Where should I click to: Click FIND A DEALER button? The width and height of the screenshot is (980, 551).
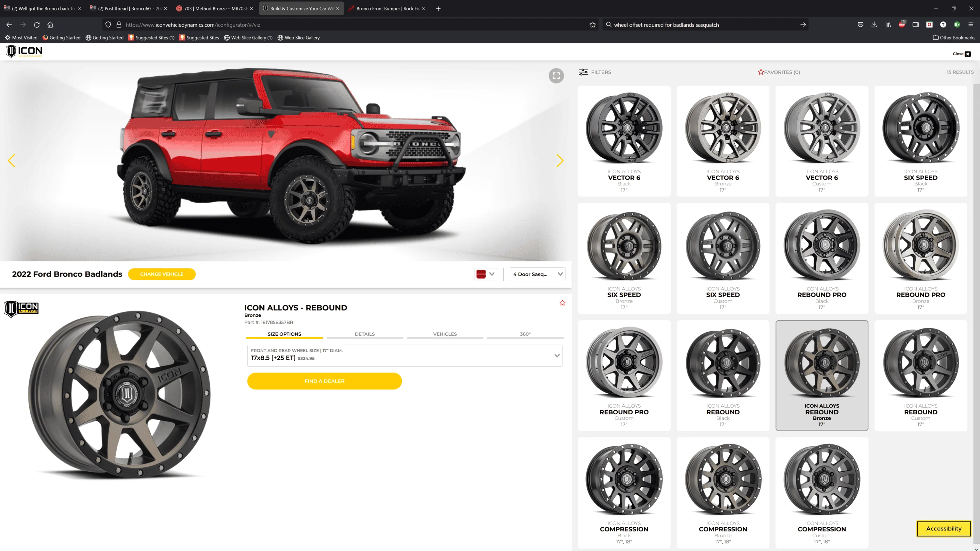324,381
